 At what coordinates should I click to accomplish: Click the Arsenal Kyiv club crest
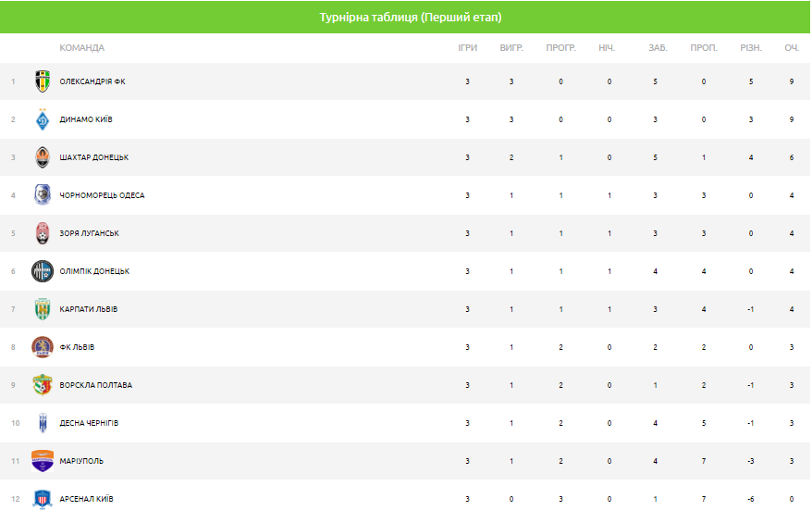pos(43,499)
